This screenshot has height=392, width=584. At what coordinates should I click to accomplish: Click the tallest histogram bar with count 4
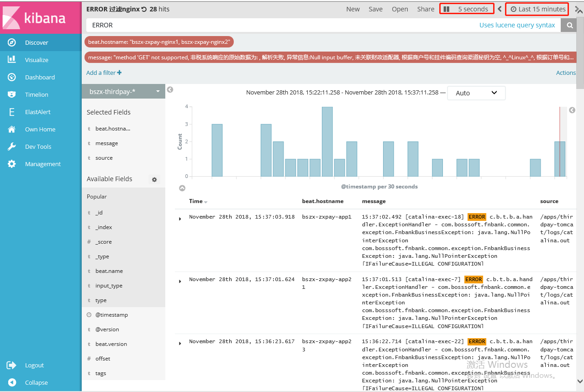pyautogui.click(x=327, y=141)
